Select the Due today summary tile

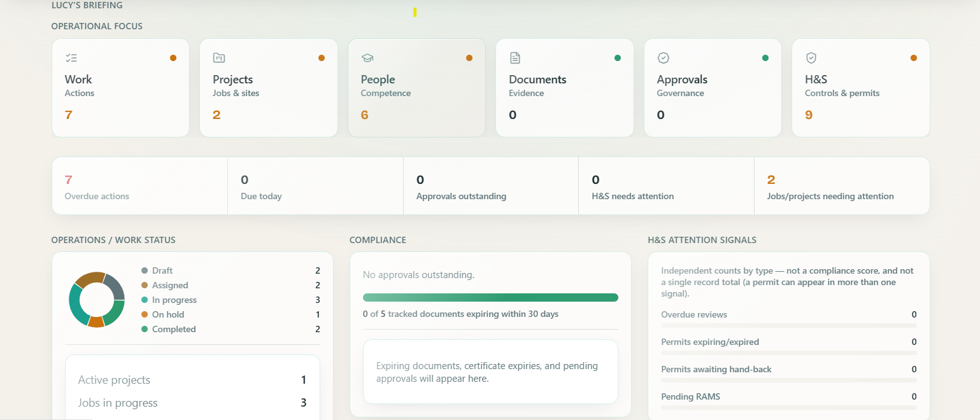pos(315,186)
